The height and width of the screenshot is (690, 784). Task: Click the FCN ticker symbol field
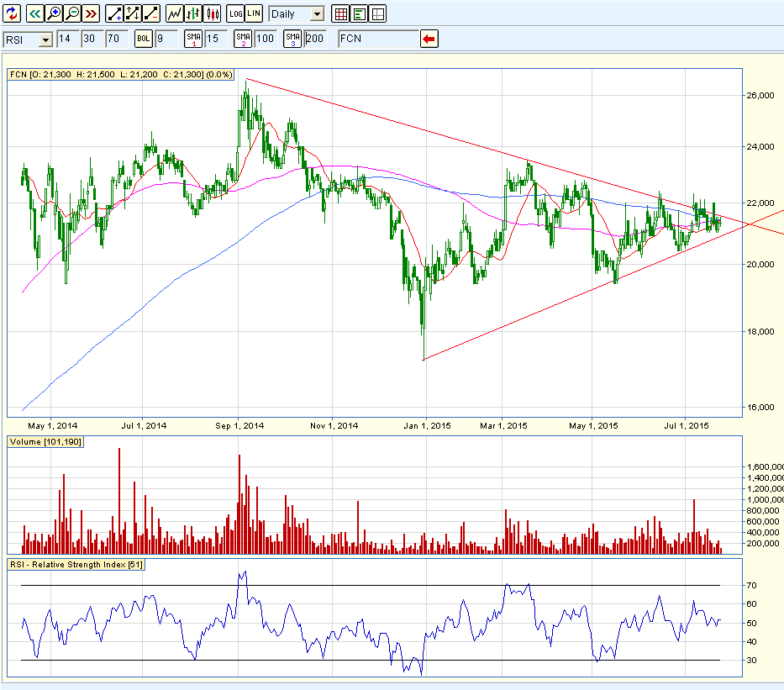[x=377, y=39]
